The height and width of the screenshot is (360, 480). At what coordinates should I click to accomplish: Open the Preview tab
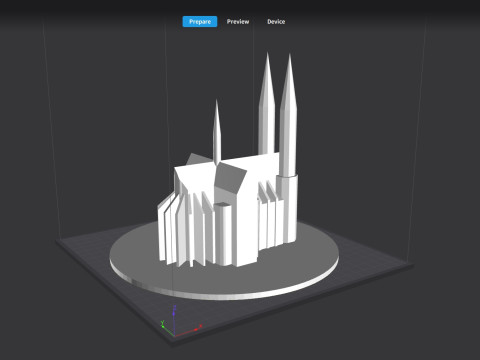[238, 22]
